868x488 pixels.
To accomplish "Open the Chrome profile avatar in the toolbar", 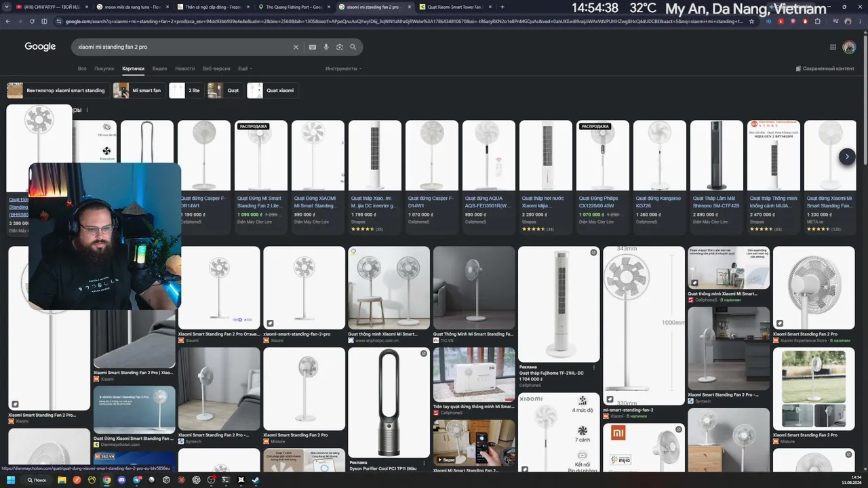I will pos(848,21).
